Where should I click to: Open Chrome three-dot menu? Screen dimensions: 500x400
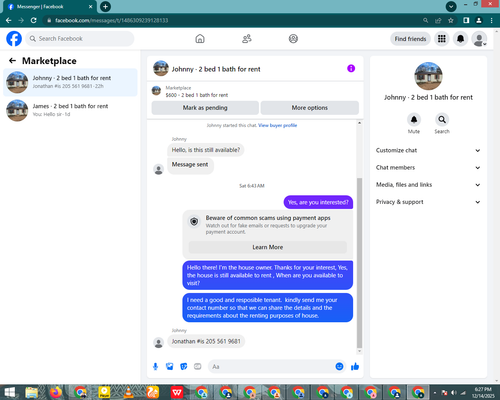point(491,20)
